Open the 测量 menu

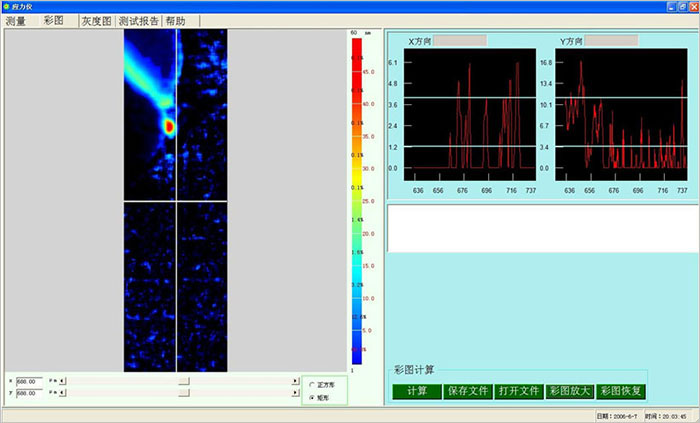click(16, 21)
